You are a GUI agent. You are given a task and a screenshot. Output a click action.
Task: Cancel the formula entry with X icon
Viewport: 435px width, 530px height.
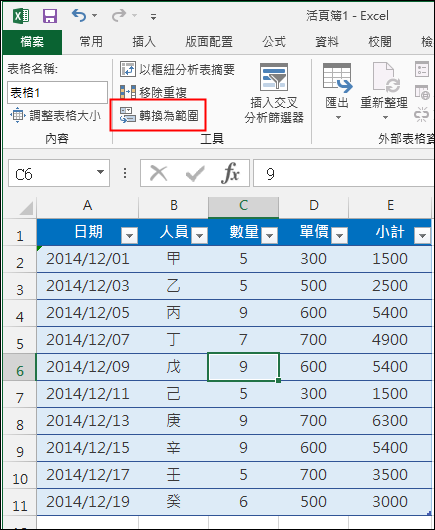(159, 174)
